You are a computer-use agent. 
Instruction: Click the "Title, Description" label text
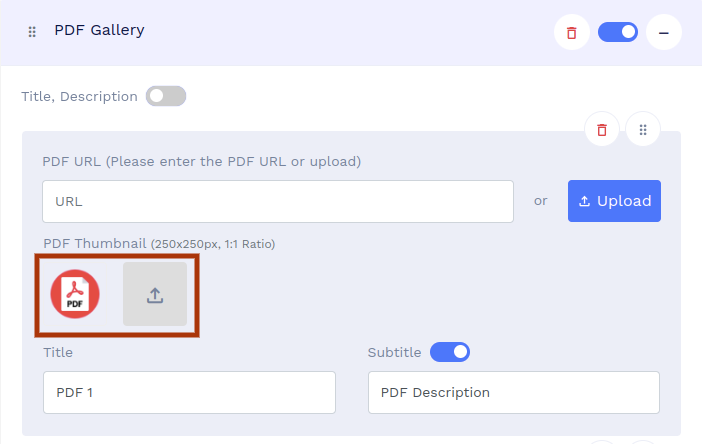pos(79,97)
